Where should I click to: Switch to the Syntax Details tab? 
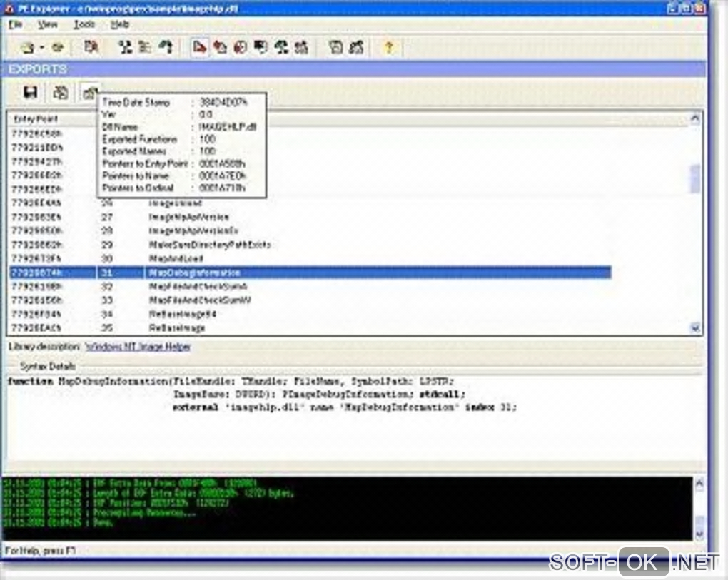(x=47, y=366)
